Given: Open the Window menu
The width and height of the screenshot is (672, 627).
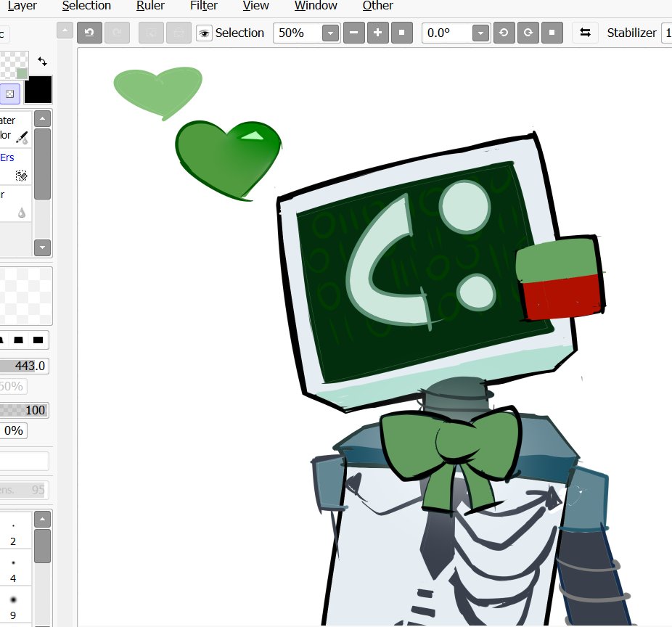Looking at the screenshot, I should [x=316, y=6].
